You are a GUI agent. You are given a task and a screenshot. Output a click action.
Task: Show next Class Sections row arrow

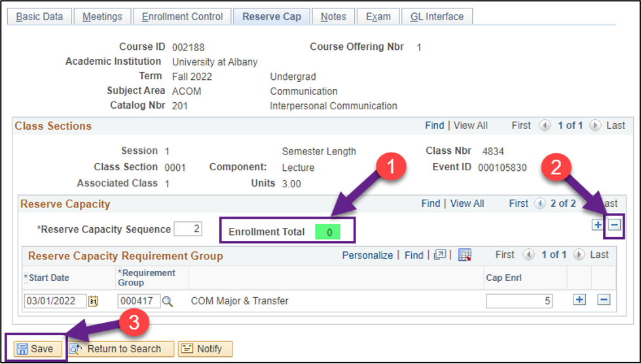(x=595, y=126)
